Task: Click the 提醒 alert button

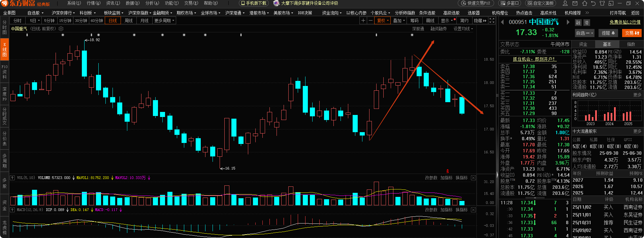Action: click(608, 33)
